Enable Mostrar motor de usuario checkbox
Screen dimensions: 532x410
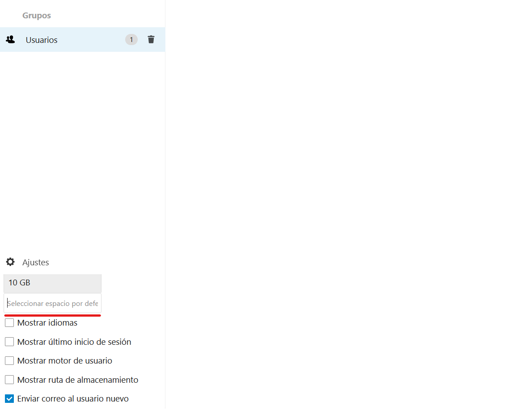coord(9,360)
